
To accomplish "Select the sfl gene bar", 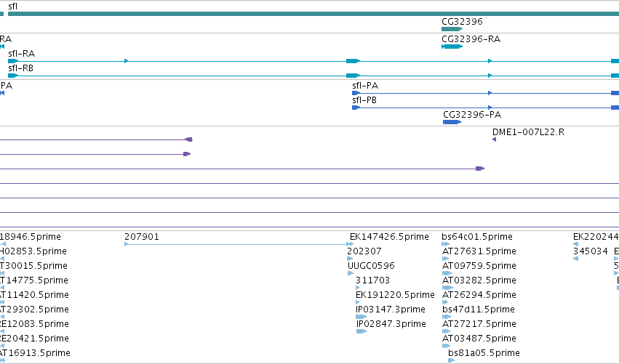I will point(314,14).
